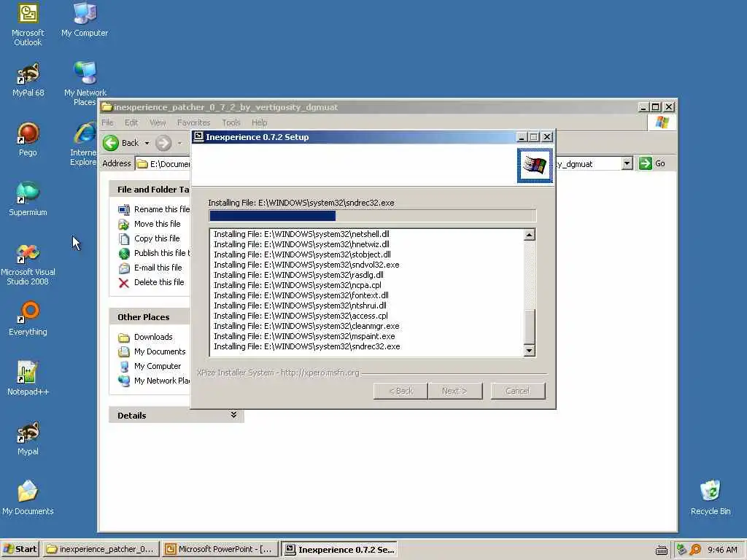The width and height of the screenshot is (747, 560).
Task: Click the 9:46 AM taskbar clock
Action: click(x=722, y=550)
